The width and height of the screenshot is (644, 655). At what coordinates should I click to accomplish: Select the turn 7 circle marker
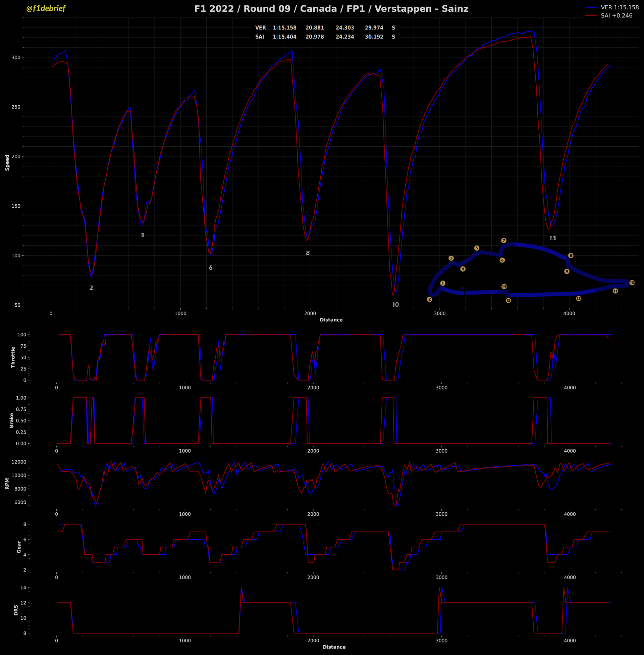coord(504,241)
